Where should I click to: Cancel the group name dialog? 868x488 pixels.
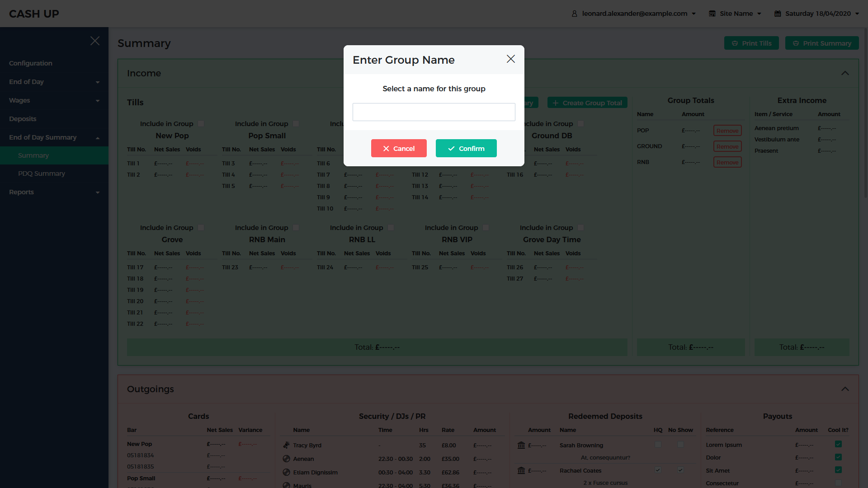point(399,148)
